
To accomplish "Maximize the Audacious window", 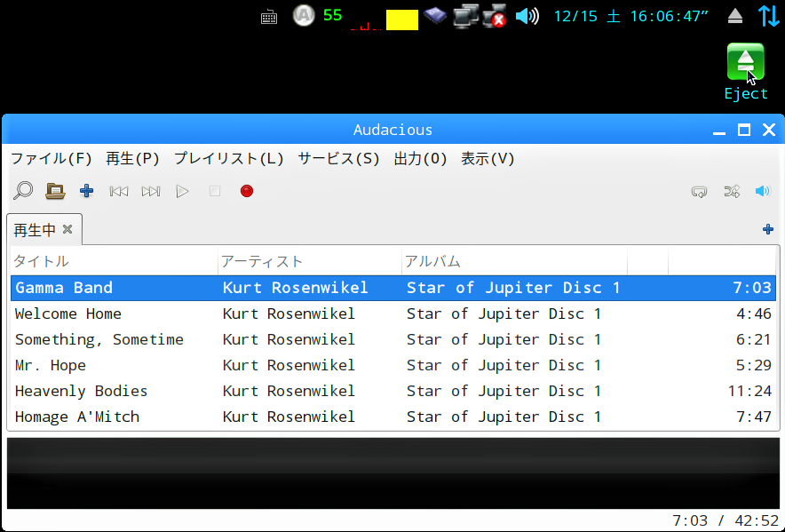I will [744, 131].
